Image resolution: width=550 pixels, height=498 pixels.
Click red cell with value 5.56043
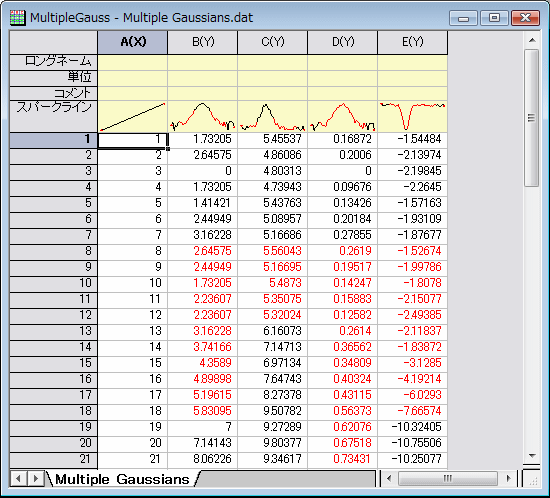273,251
